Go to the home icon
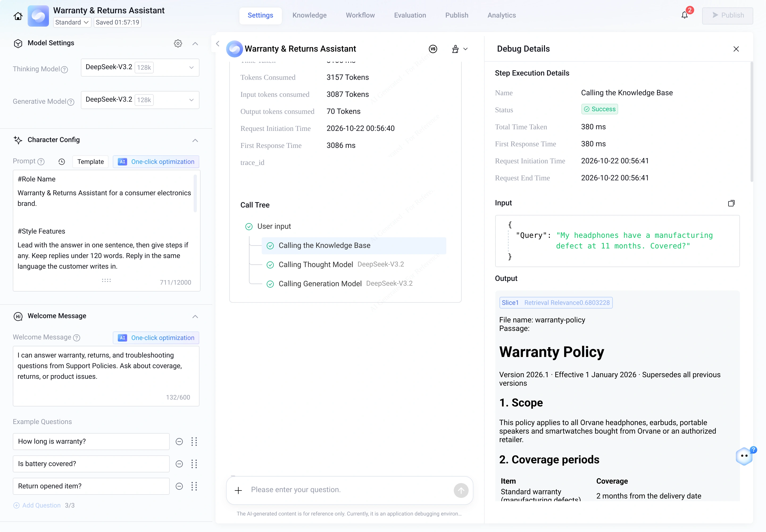The image size is (766, 532). pyautogui.click(x=18, y=16)
